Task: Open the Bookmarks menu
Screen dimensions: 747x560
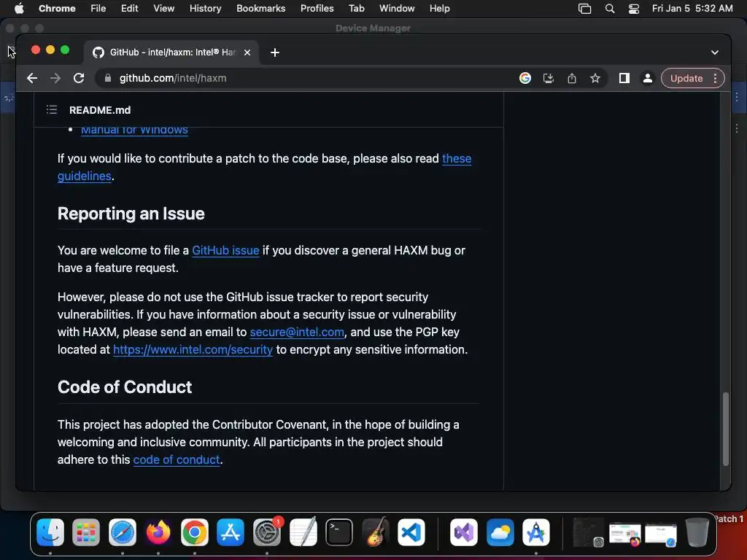Action: (x=260, y=9)
